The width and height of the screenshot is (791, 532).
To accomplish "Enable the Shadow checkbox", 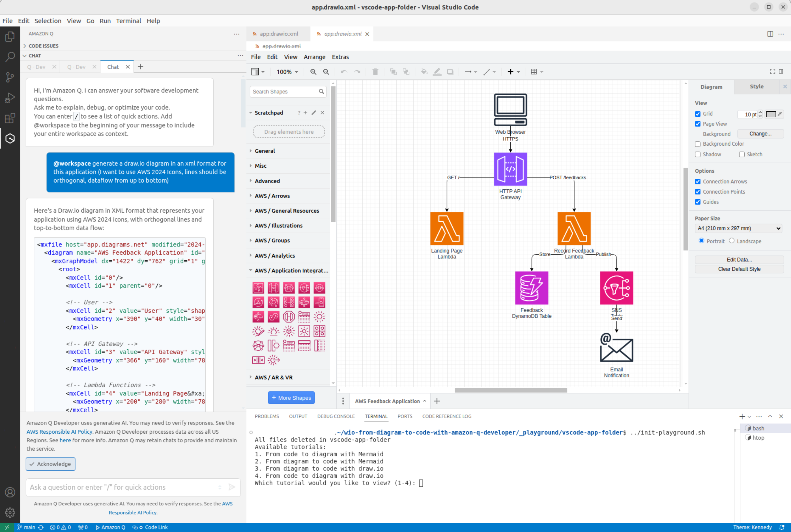I will pyautogui.click(x=698, y=154).
